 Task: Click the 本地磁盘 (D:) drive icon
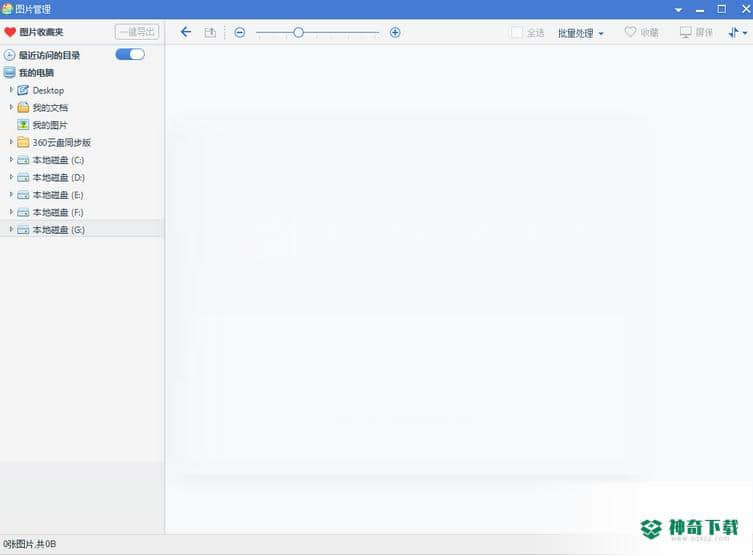tap(23, 177)
